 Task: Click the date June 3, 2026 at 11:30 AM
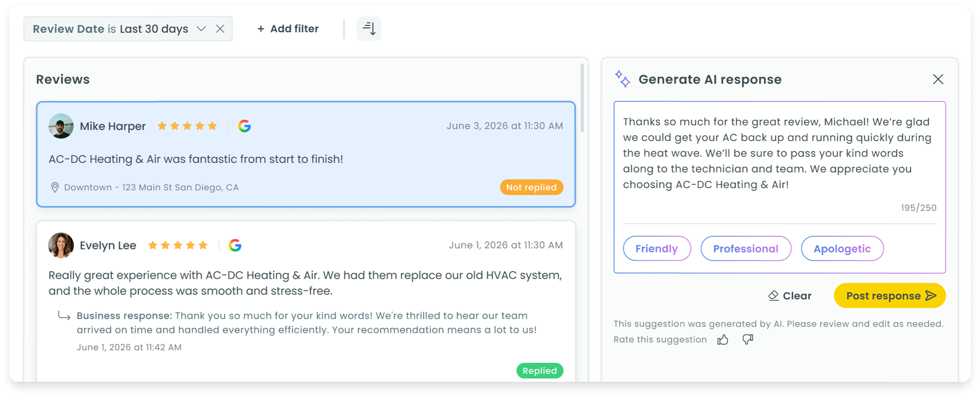504,126
